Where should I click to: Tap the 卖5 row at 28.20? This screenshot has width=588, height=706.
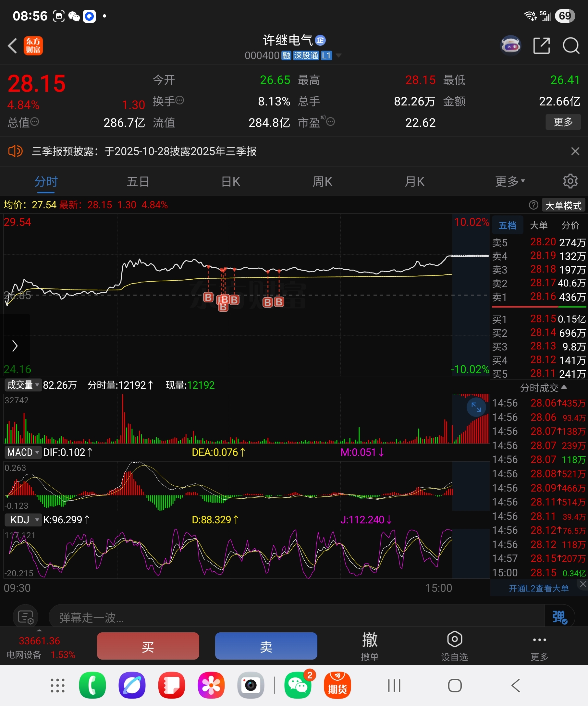point(539,242)
